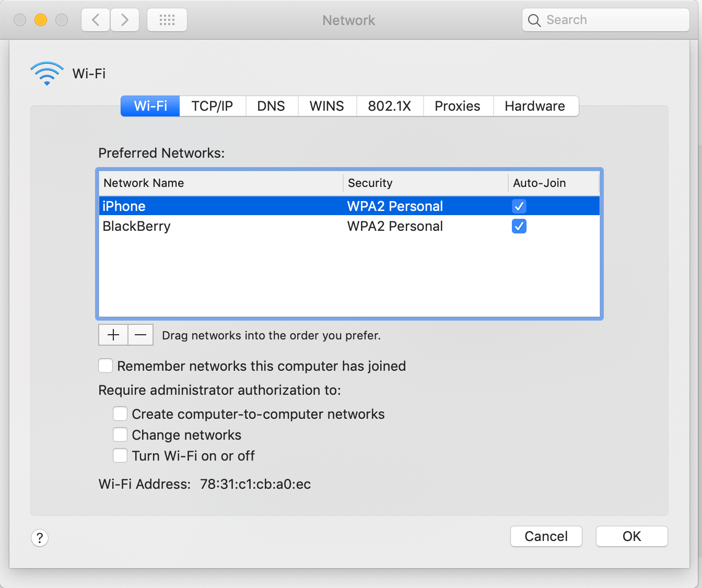Open the Proxies tab
The width and height of the screenshot is (702, 588).
(x=458, y=106)
